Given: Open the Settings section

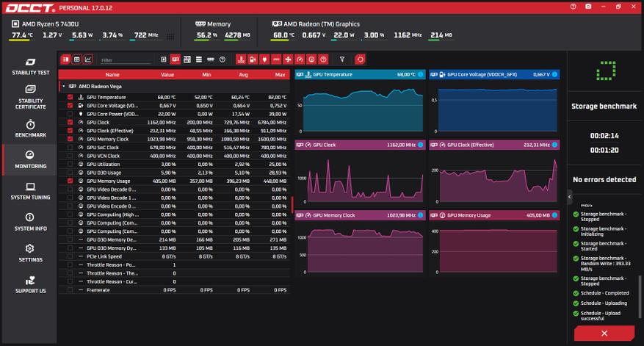Looking at the screenshot, I should click(x=30, y=253).
